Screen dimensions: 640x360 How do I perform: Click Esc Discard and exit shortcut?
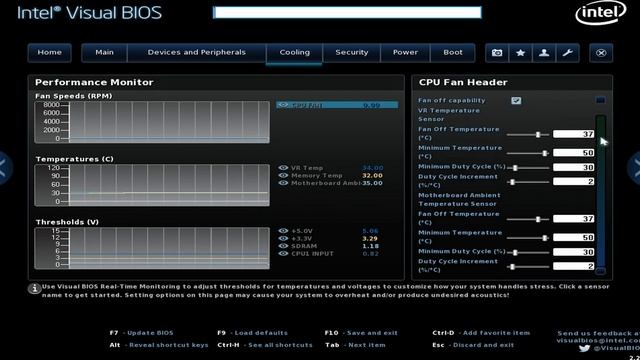(473, 345)
